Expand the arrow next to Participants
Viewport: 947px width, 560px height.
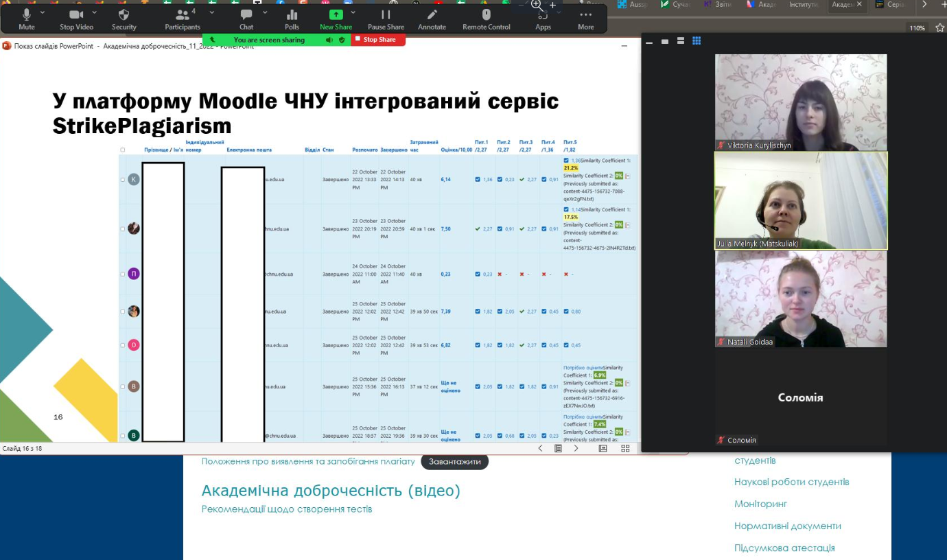coord(211,12)
